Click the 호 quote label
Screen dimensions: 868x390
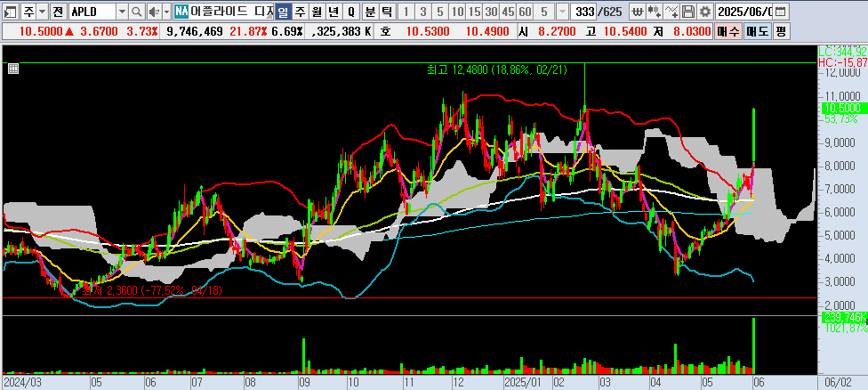click(385, 31)
